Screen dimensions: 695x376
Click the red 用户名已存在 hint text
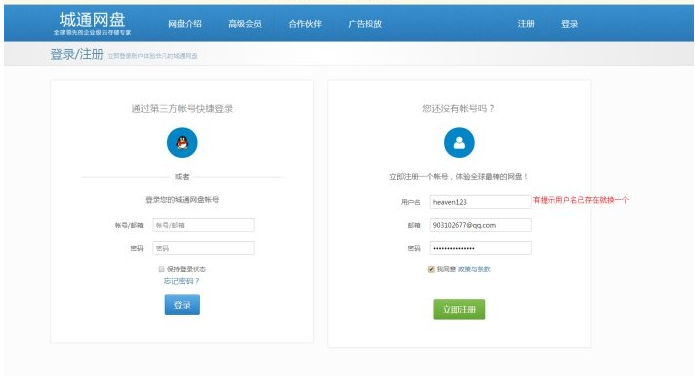click(x=581, y=200)
